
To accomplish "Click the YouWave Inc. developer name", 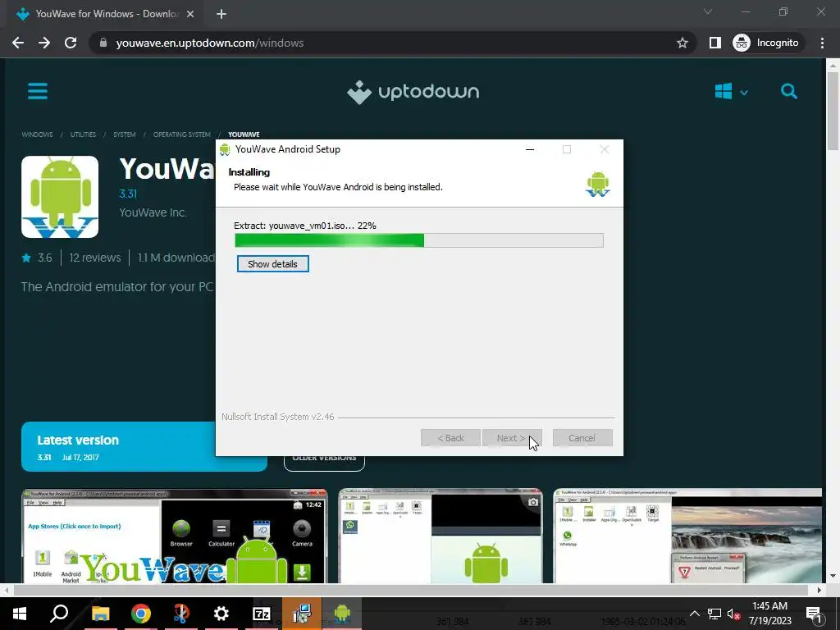I will tap(153, 212).
